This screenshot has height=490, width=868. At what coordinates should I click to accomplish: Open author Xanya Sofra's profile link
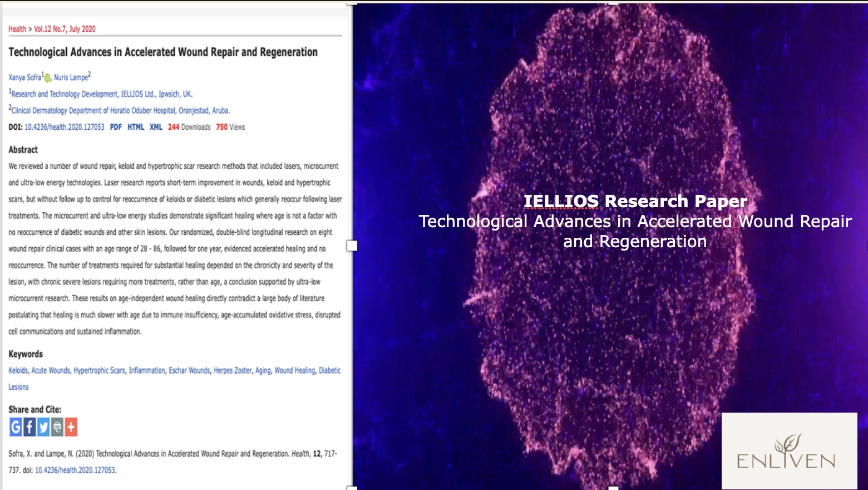pos(24,77)
